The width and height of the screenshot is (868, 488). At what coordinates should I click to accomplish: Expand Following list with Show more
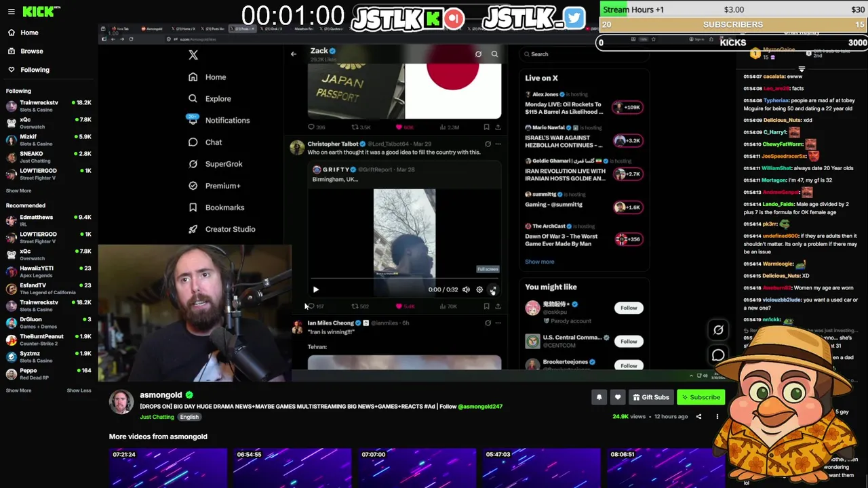tap(18, 190)
